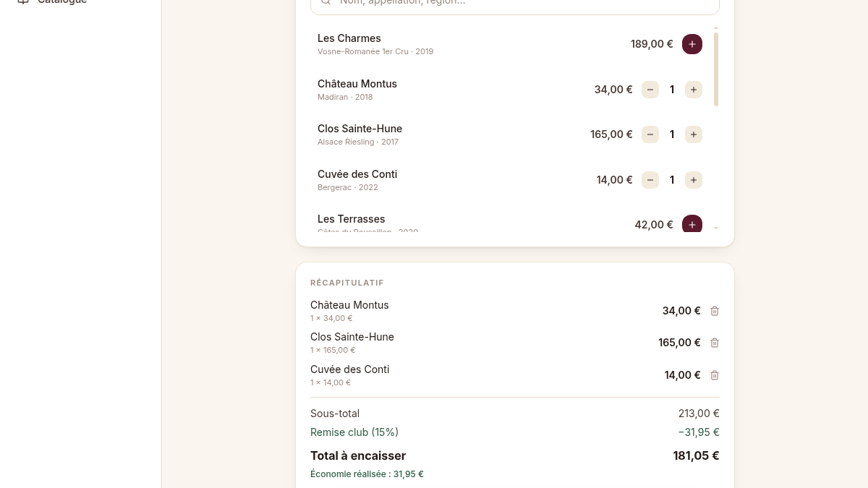The width and height of the screenshot is (868, 488).
Task: Click the scroll down arrow of wine list
Action: tap(716, 228)
